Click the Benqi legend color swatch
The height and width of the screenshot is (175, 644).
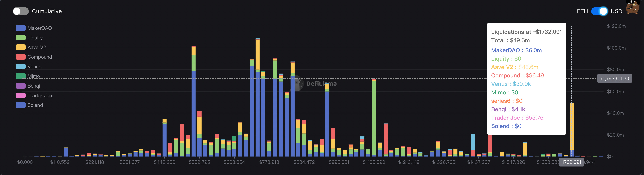pos(20,86)
